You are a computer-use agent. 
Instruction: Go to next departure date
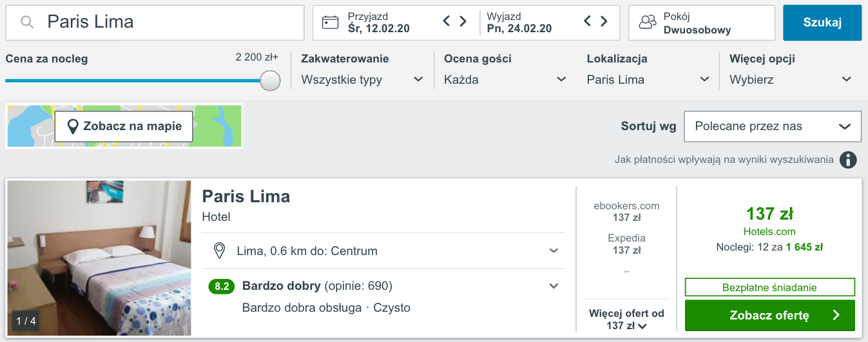click(604, 21)
